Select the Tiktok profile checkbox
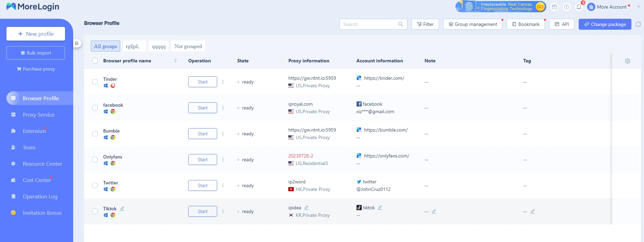 pyautogui.click(x=95, y=211)
